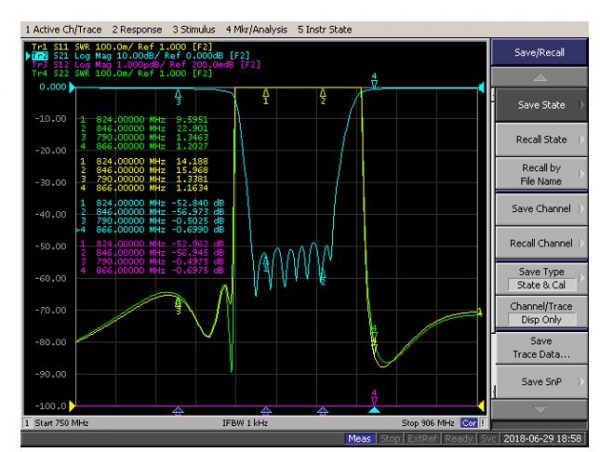Open the 3 Stimulus menu
This screenshot has height=452, width=600.
point(194,29)
